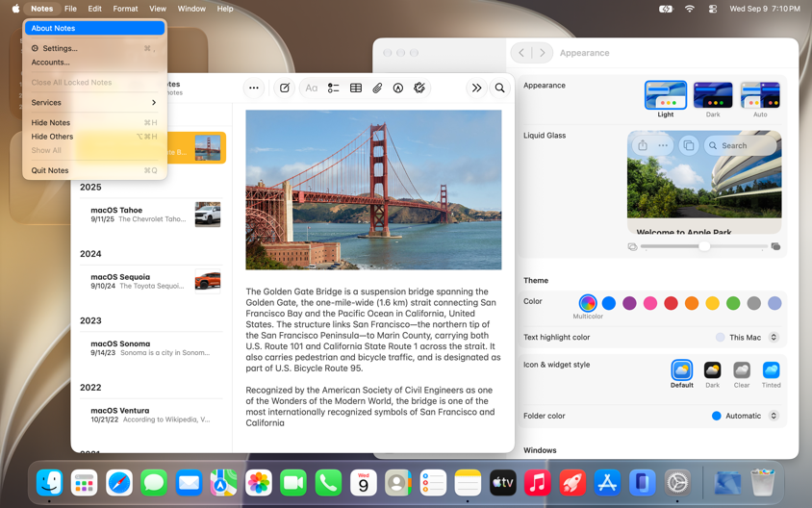Open the macOS Sequoia note
Screen dimensions: 812x508
pyautogui.click(x=152, y=281)
